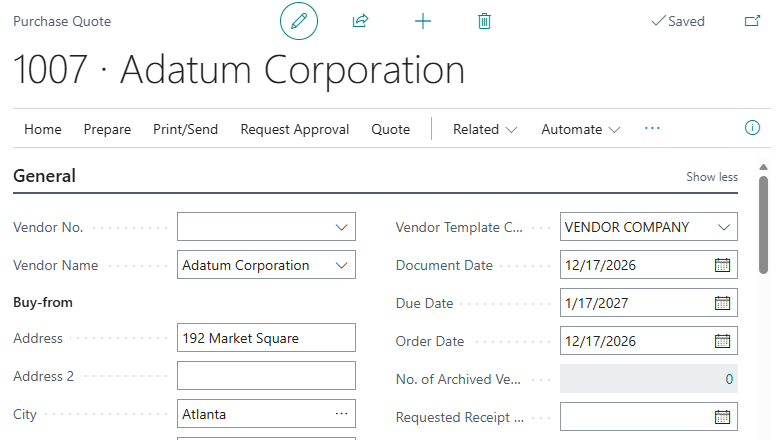780x440 pixels.
Task: Click Show less link
Action: (x=712, y=177)
